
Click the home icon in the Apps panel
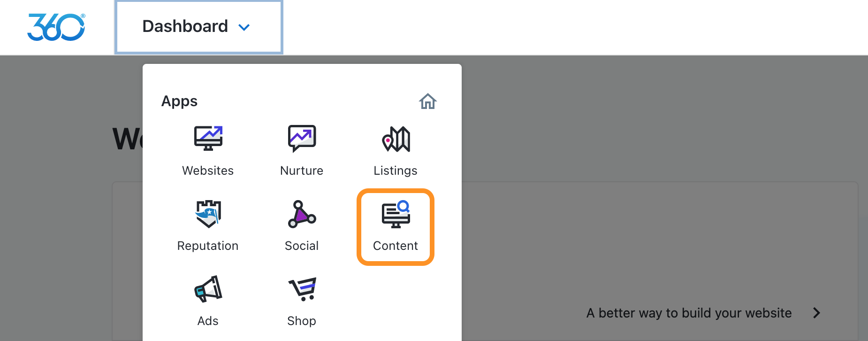427,101
